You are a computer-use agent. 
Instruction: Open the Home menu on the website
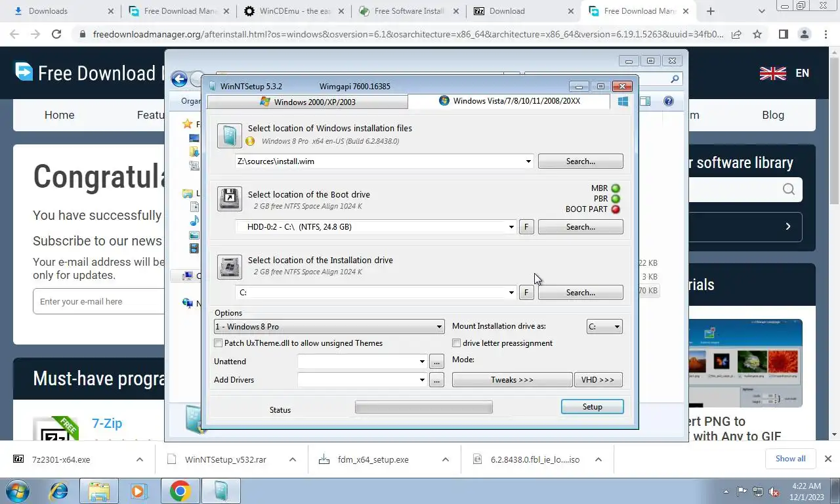[59, 115]
